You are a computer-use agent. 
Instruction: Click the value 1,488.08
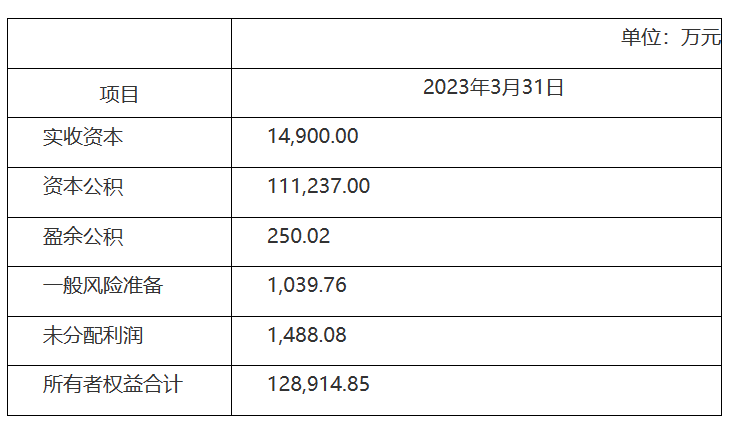click(x=307, y=335)
